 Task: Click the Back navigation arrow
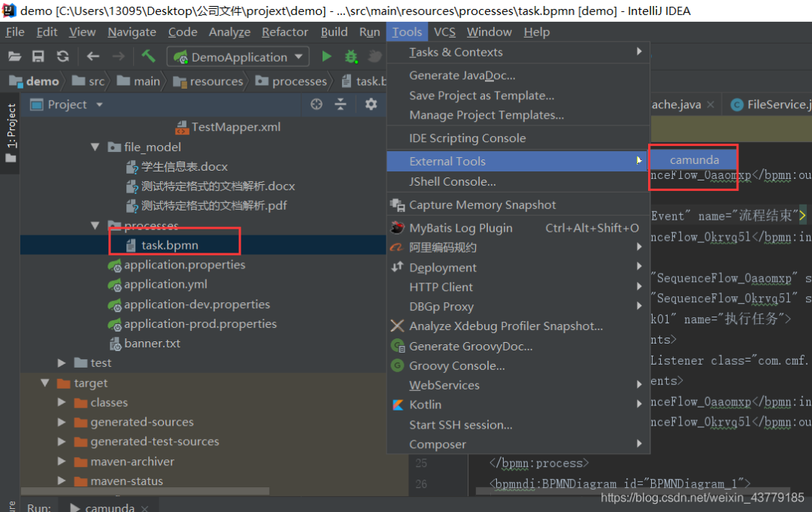click(92, 56)
